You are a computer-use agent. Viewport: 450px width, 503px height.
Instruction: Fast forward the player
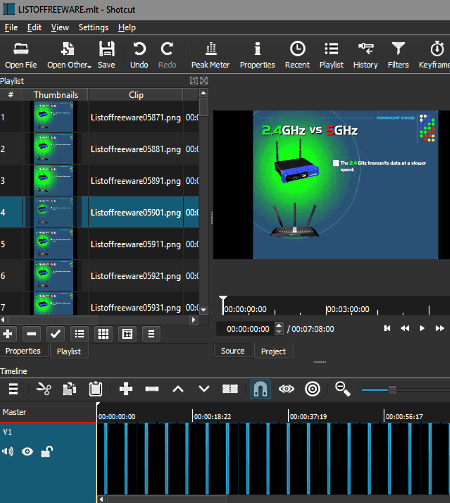click(x=440, y=328)
